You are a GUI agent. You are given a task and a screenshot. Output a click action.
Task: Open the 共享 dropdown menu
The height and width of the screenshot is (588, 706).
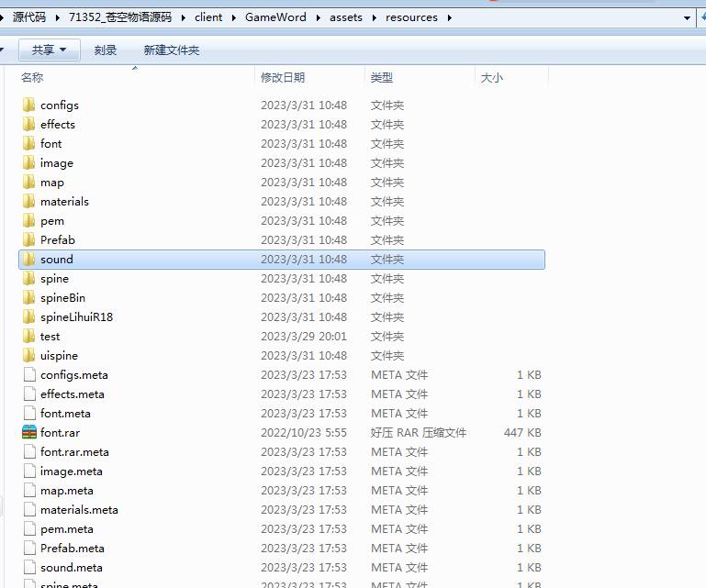(x=50, y=50)
